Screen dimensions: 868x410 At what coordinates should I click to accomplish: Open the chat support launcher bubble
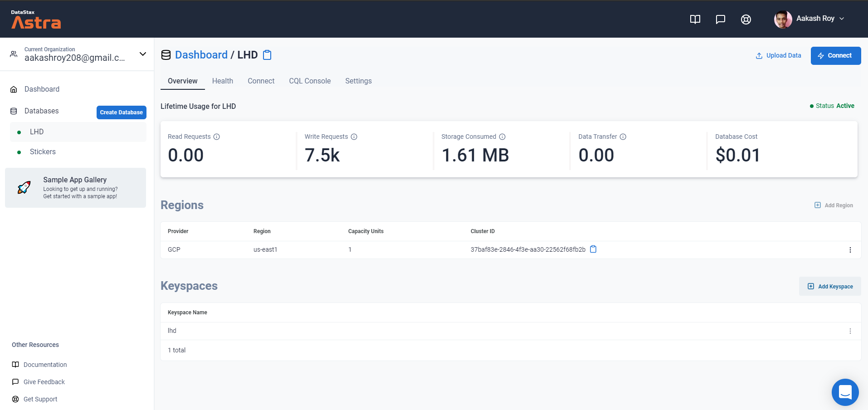(845, 392)
